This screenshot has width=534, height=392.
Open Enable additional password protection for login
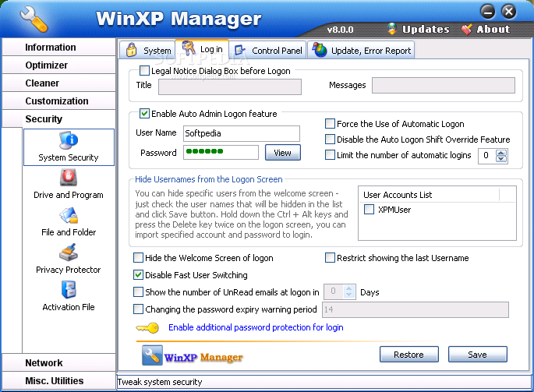click(x=256, y=327)
